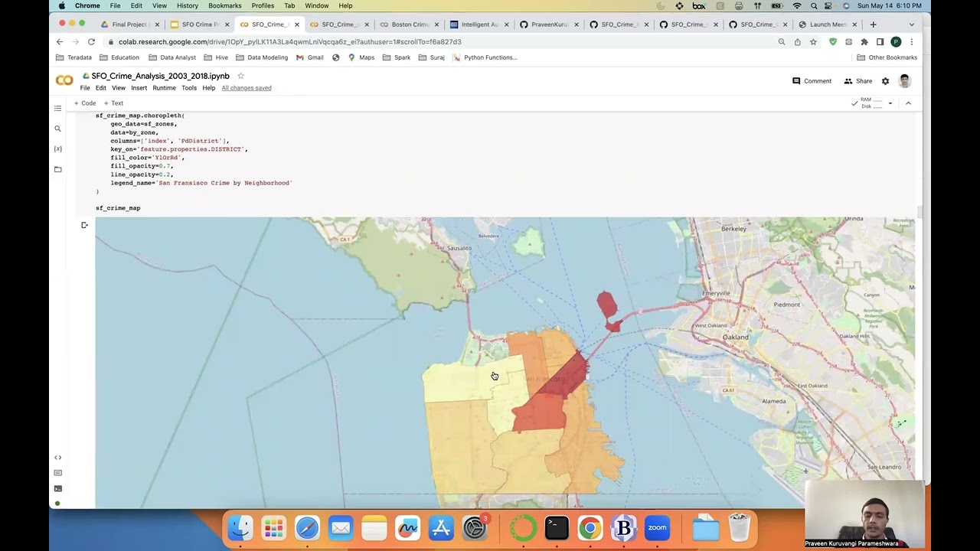
Task: Open the Colab Edit menu
Action: pyautogui.click(x=100, y=88)
